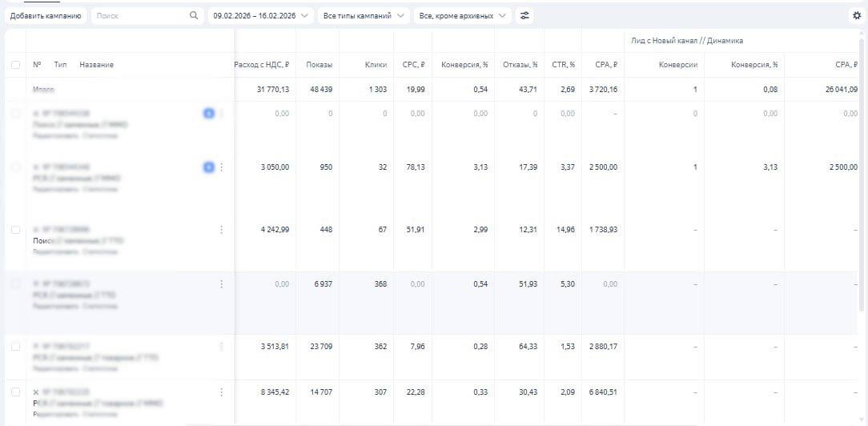Screen dimensions: 868x426
Task: Click the blue badge in the 3 050,00 row
Action: coord(209,167)
